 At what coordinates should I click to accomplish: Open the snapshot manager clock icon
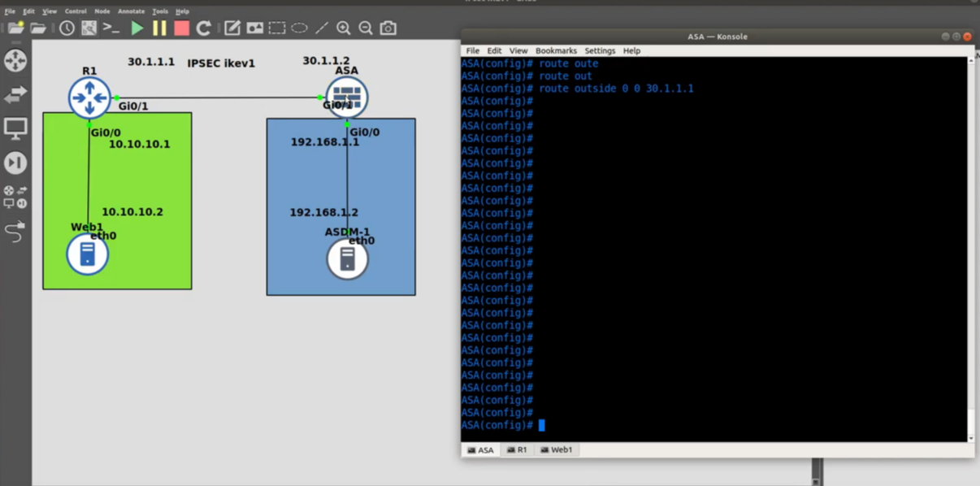[67, 28]
